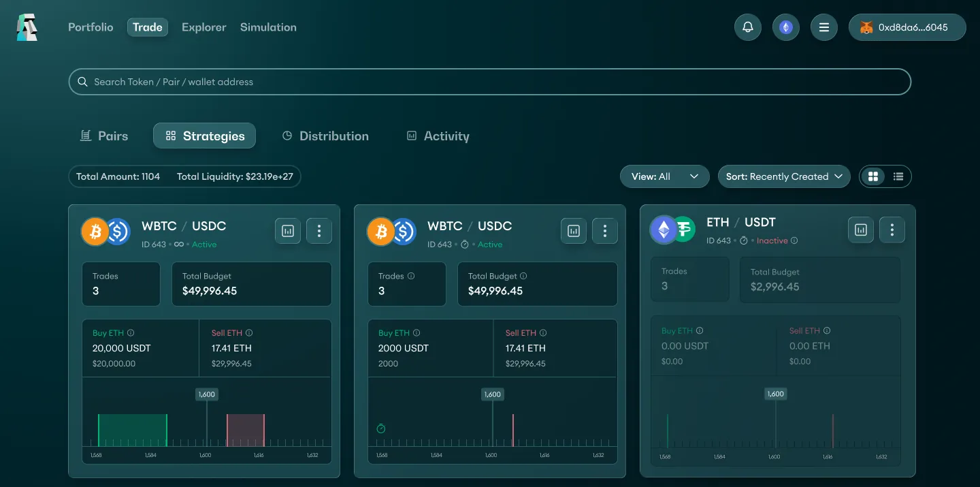Click the app logo in the header
This screenshot has height=487, width=980.
(27, 27)
